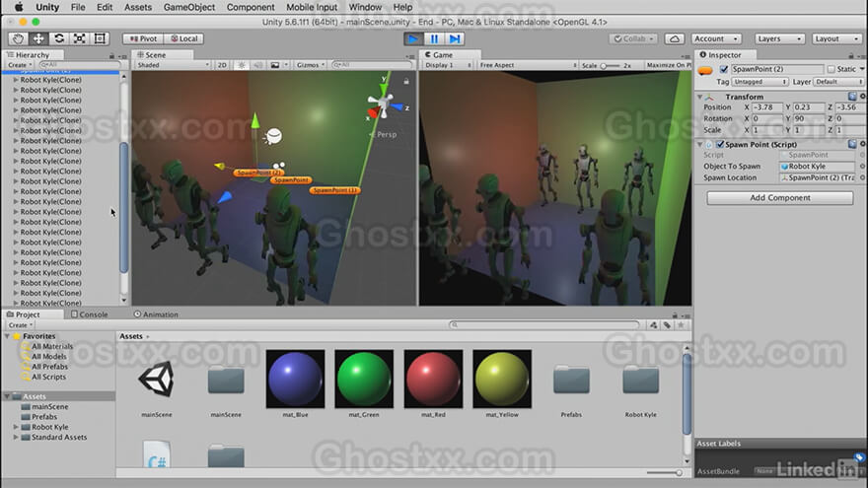
Task: Open the Collab button
Action: 634,38
